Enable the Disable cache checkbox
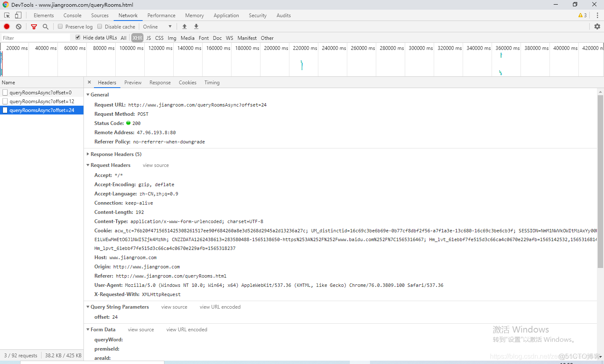 [x=100, y=26]
